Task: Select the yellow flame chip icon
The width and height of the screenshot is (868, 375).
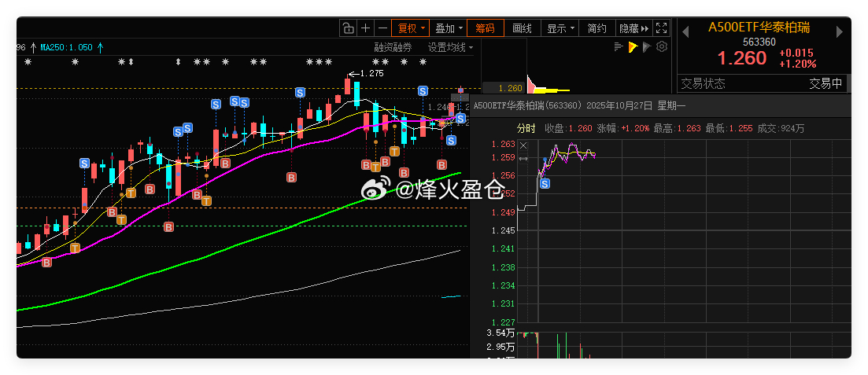Action: (x=633, y=47)
